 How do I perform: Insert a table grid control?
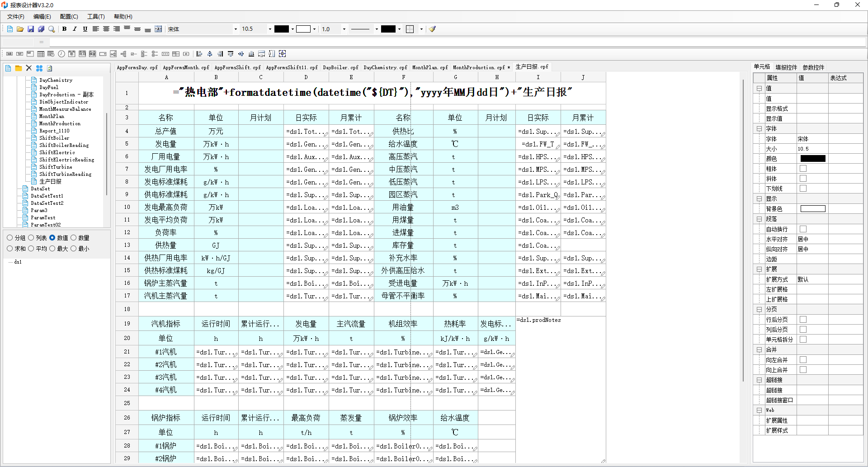(x=41, y=54)
